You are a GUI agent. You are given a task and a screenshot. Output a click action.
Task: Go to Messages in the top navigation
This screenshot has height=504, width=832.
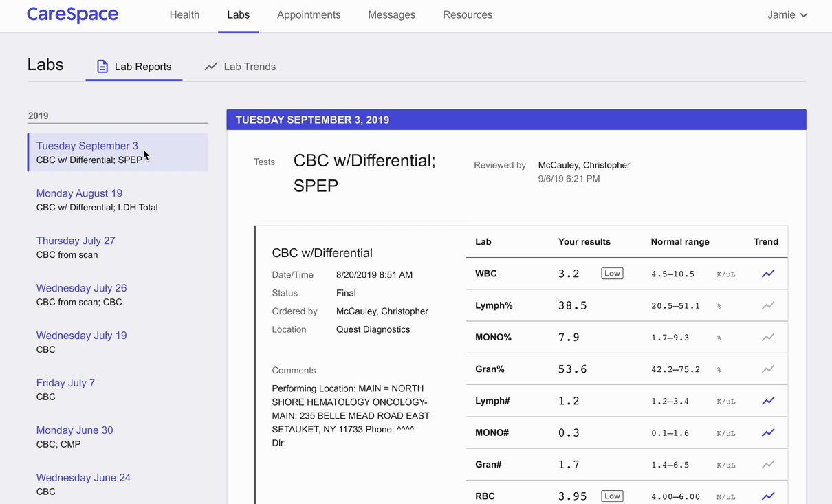[391, 15]
